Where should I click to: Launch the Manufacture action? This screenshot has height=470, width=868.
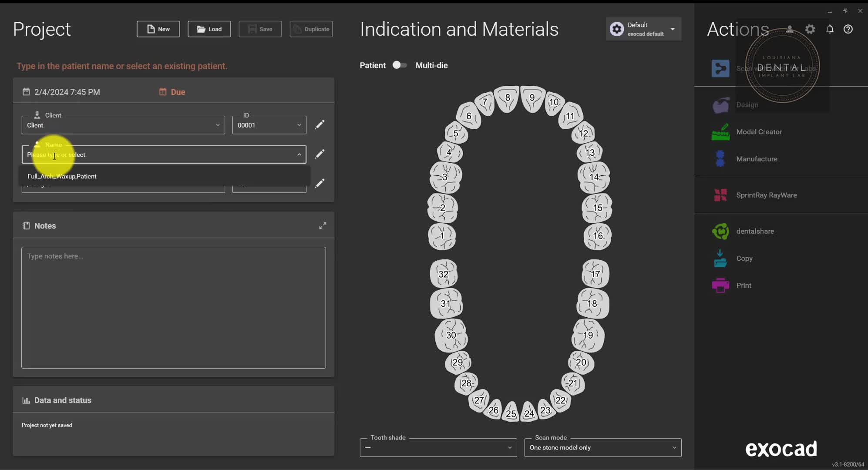click(745, 159)
